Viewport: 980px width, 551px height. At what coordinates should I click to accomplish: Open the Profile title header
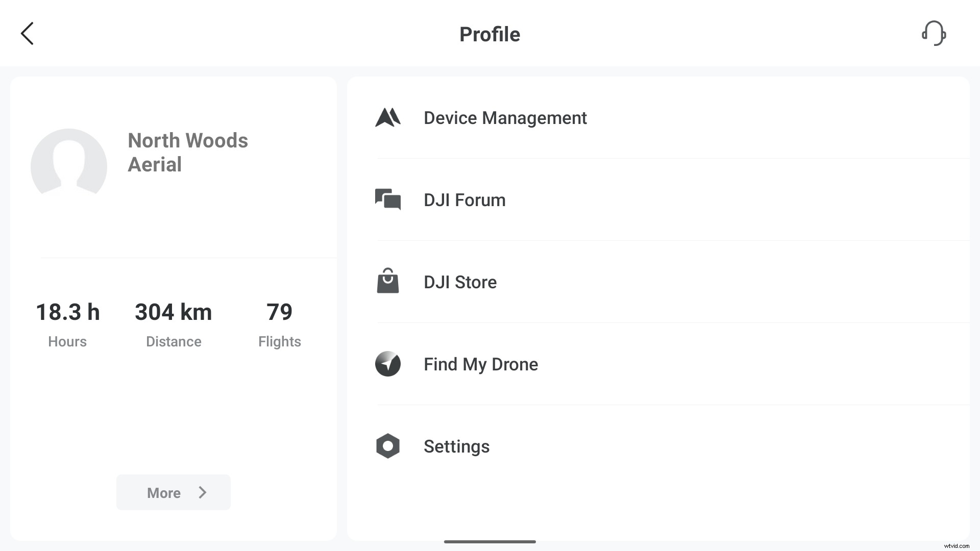[x=489, y=34]
